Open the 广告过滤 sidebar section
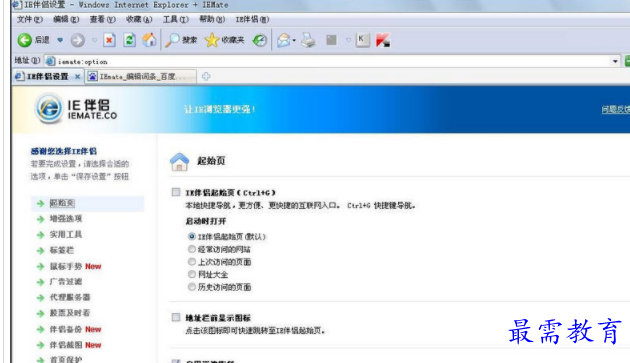630x363 pixels. point(65,281)
